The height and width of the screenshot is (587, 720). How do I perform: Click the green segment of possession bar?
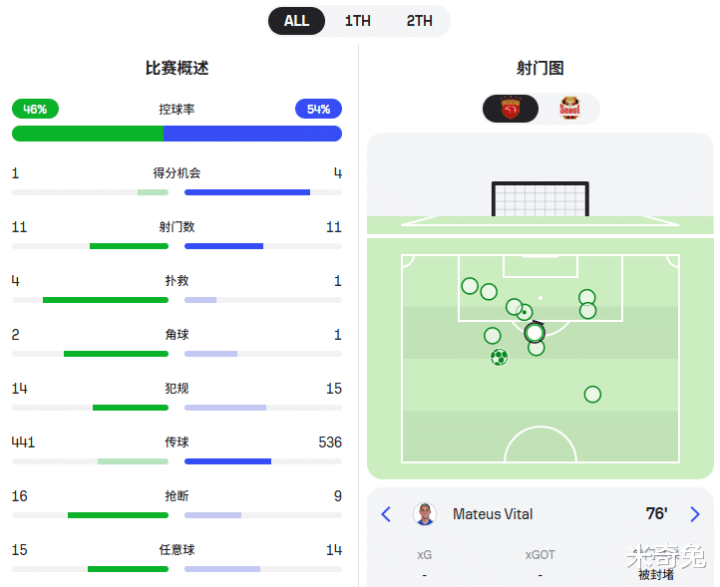(x=87, y=133)
